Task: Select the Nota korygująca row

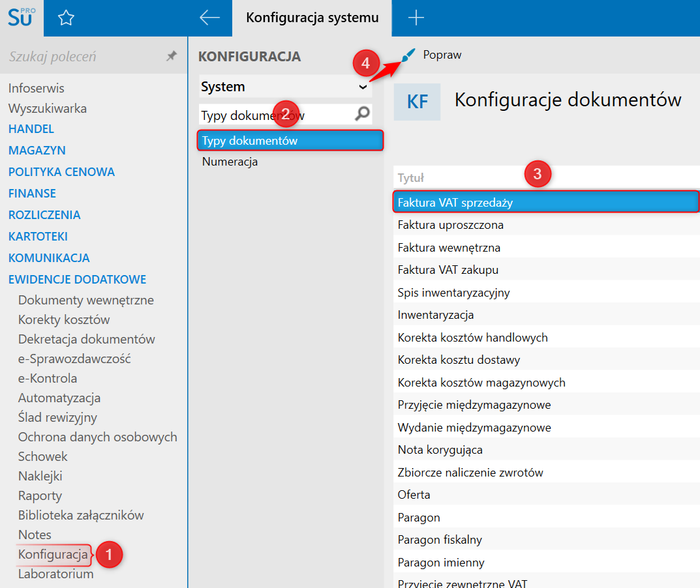Action: [x=547, y=450]
